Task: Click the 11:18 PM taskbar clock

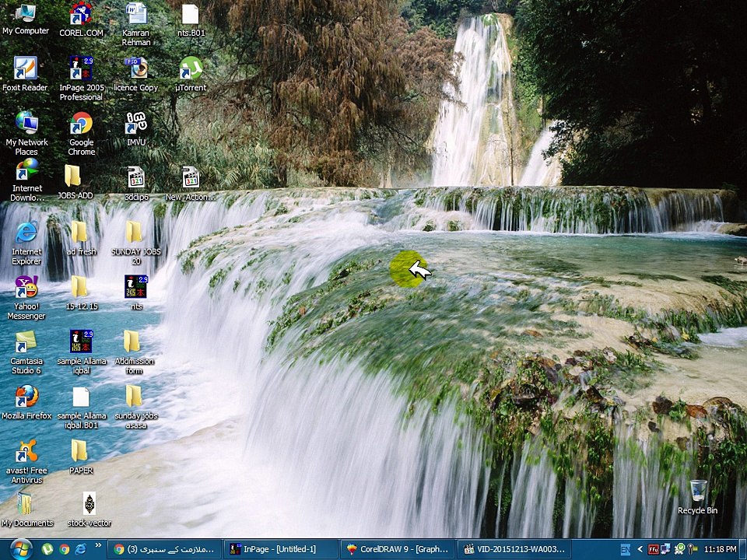Action: tap(721, 550)
